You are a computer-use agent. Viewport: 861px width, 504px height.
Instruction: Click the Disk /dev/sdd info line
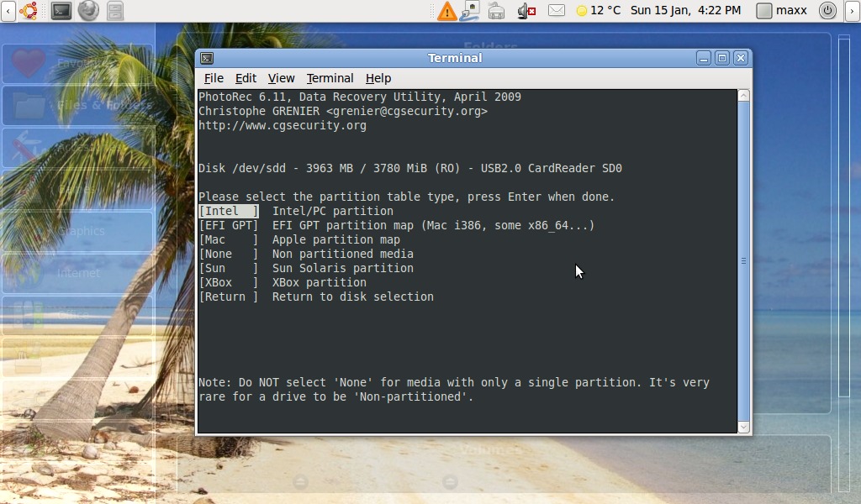pyautogui.click(x=410, y=168)
